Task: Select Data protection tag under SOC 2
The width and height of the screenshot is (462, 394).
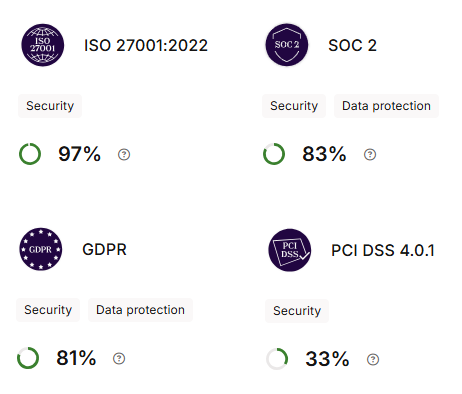Action: (386, 106)
